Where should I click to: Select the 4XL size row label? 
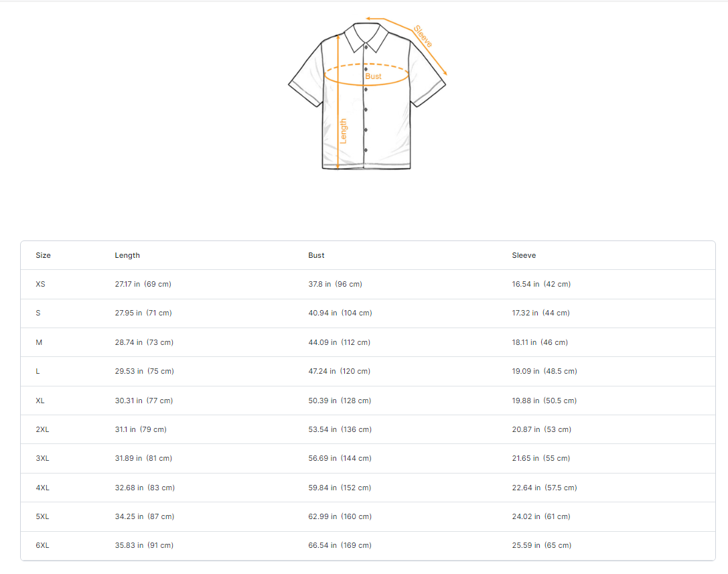point(42,488)
